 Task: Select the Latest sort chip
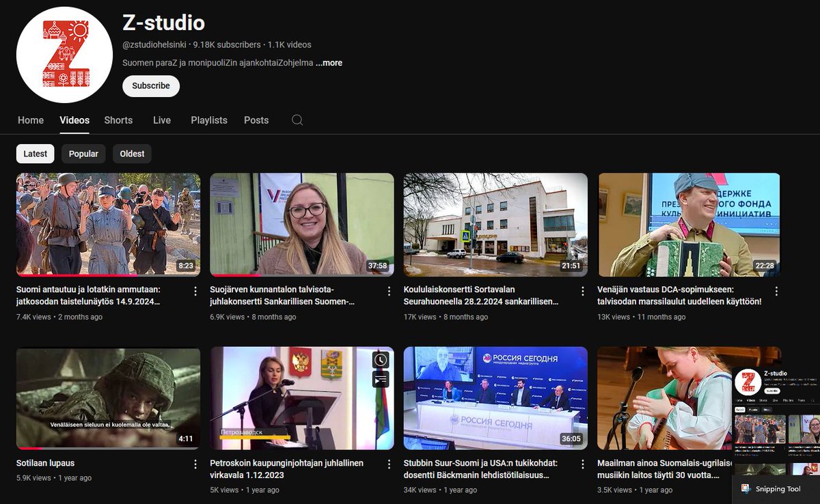pos(36,154)
